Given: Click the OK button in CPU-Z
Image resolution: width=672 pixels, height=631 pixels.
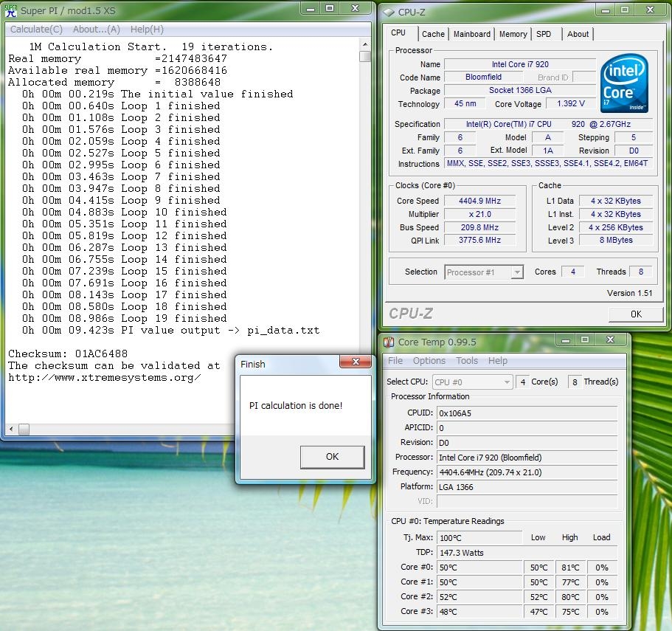Looking at the screenshot, I should pos(636,314).
